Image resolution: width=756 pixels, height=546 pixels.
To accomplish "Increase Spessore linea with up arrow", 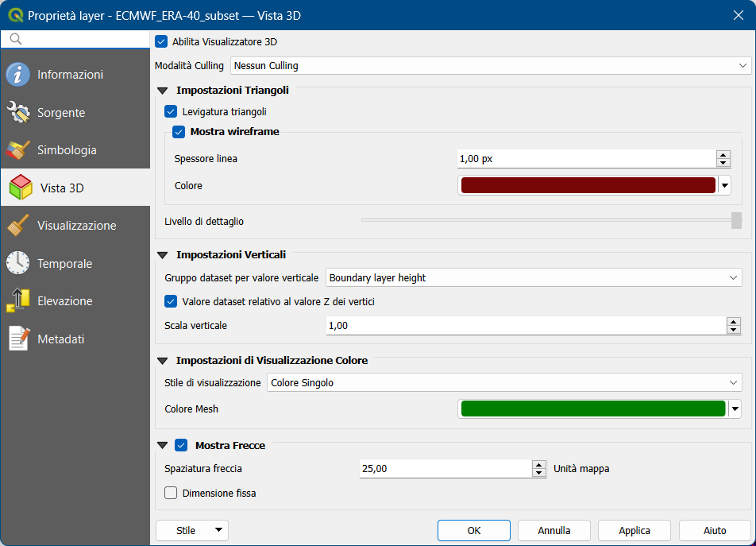I will pos(723,154).
